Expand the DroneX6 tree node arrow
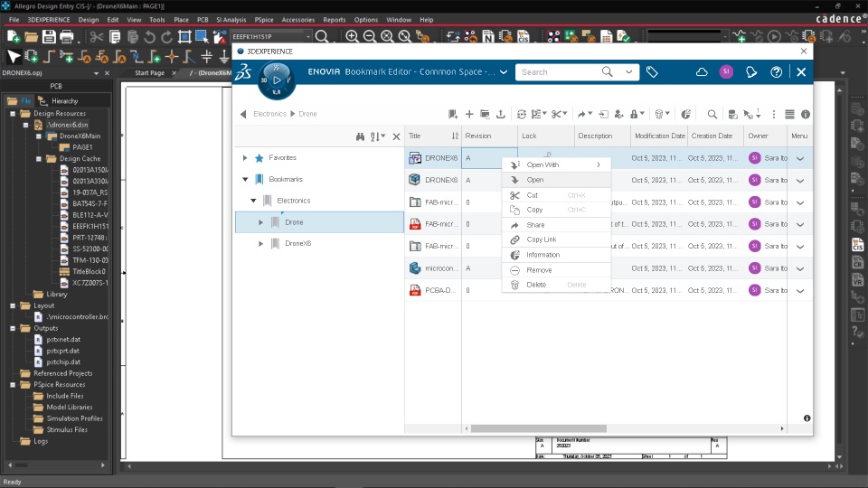868x488 pixels. [x=260, y=243]
